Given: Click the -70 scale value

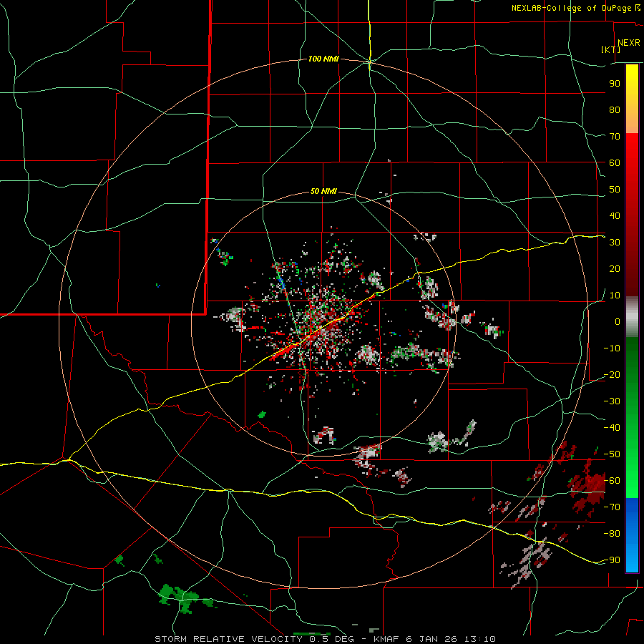Looking at the screenshot, I should coord(612,507).
